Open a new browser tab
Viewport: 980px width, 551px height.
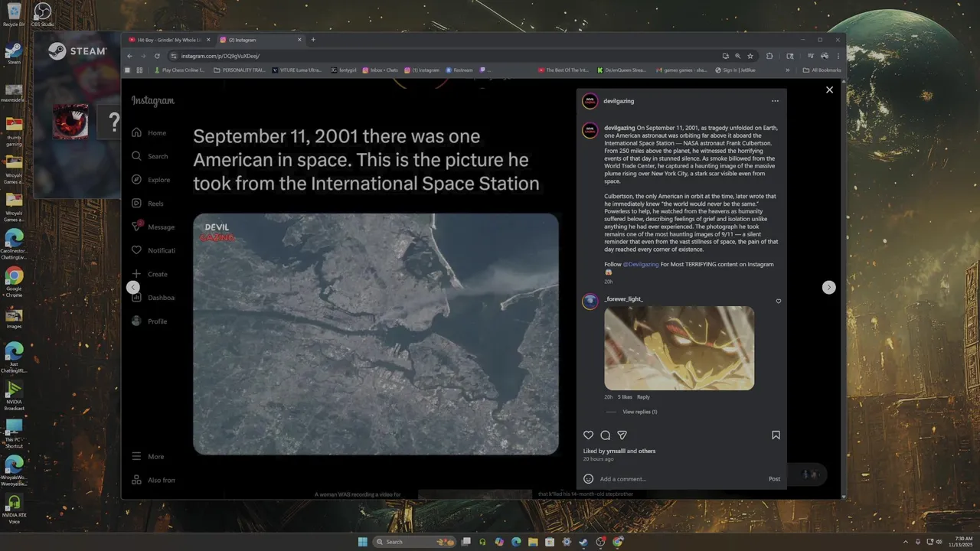[x=313, y=40]
